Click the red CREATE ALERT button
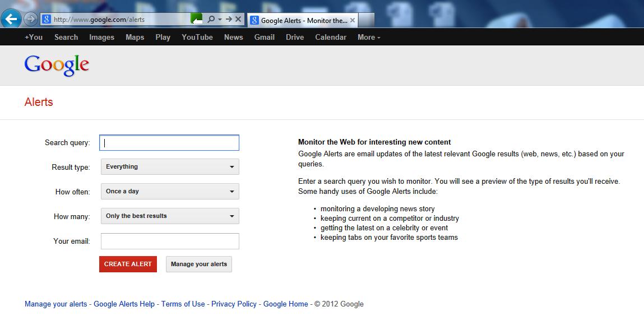Screen dimensions: 644x325 pos(128,264)
